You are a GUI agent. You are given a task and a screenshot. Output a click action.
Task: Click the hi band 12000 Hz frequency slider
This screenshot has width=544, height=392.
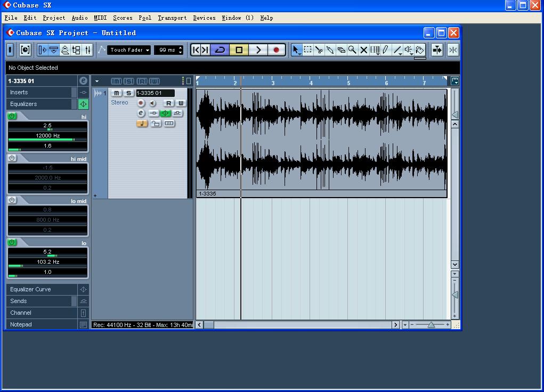(x=47, y=136)
